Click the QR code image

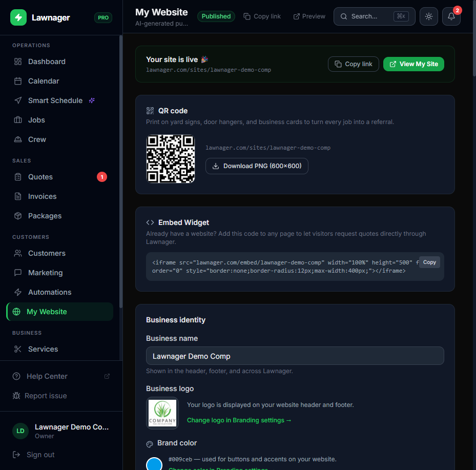tap(171, 159)
